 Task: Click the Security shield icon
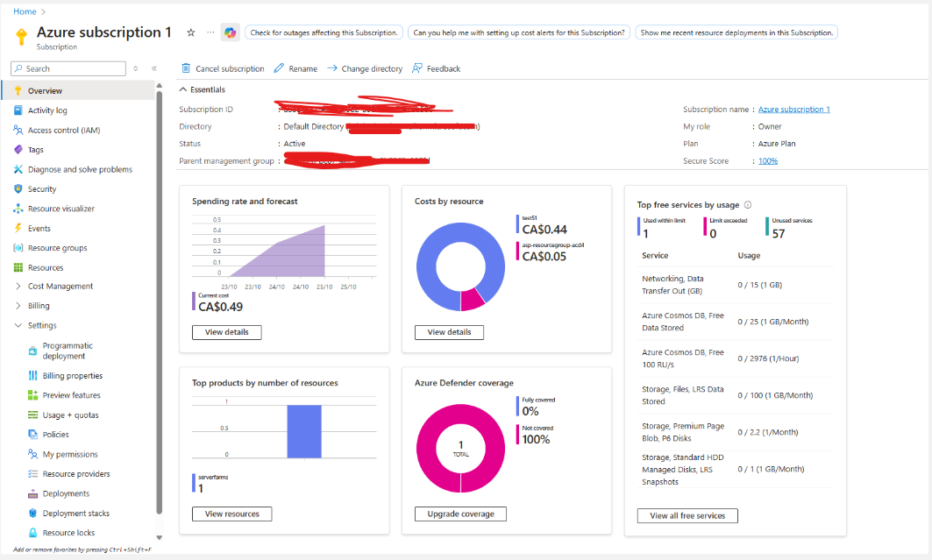(18, 188)
